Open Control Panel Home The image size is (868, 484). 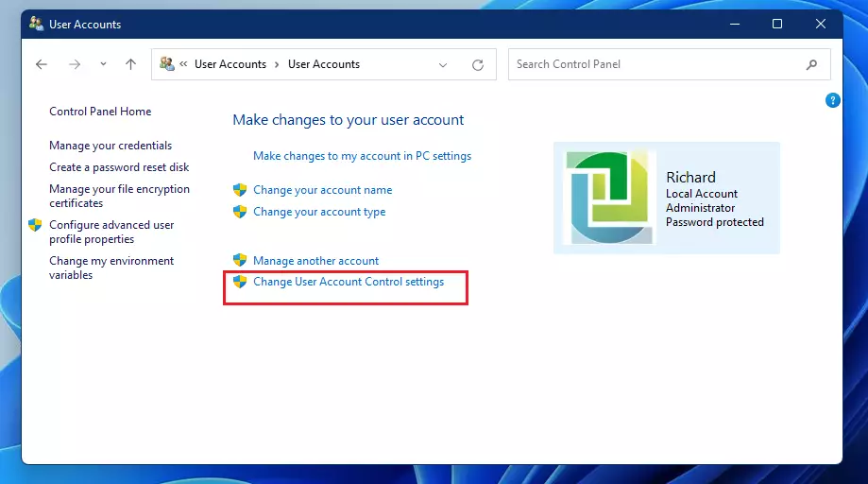click(x=100, y=112)
